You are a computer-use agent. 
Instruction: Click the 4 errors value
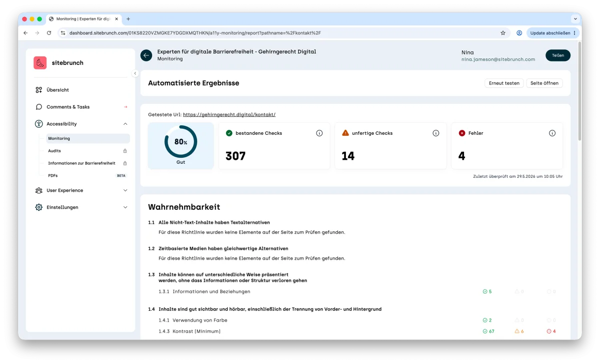point(461,156)
